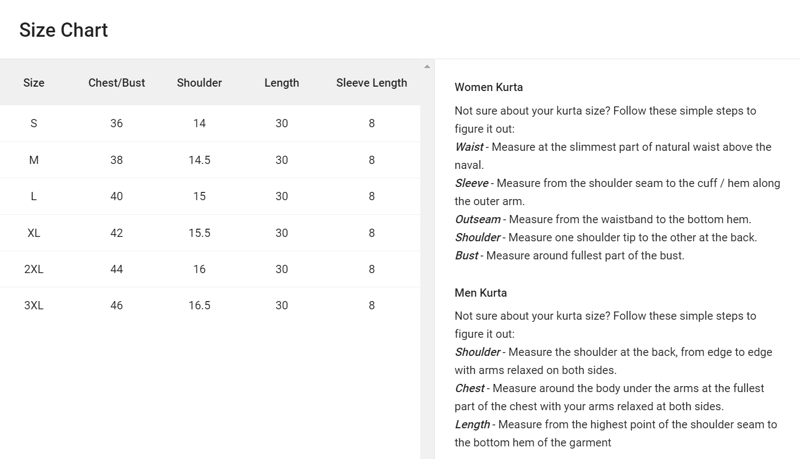This screenshot has height=459, width=800.
Task: Select the Shoulder column header
Action: tap(199, 83)
